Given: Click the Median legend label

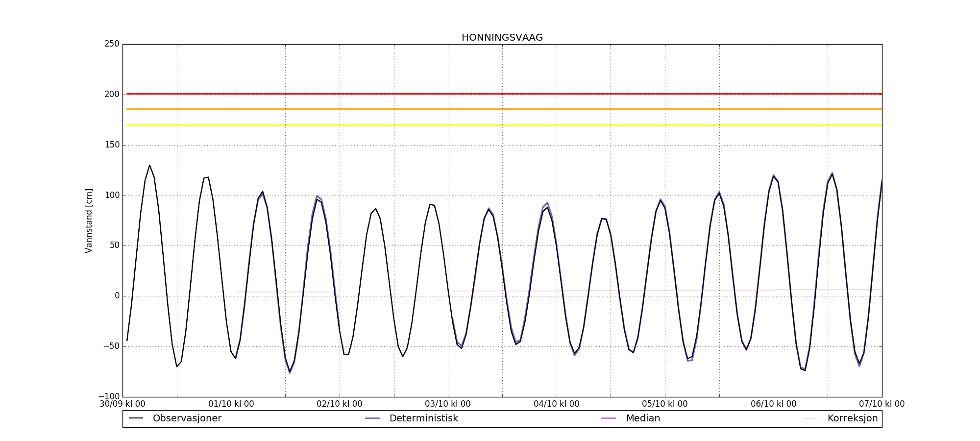Looking at the screenshot, I should pos(643,418).
